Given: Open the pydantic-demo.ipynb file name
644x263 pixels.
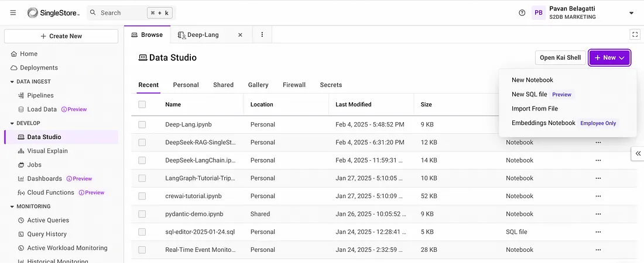Looking at the screenshot, I should (x=194, y=214).
